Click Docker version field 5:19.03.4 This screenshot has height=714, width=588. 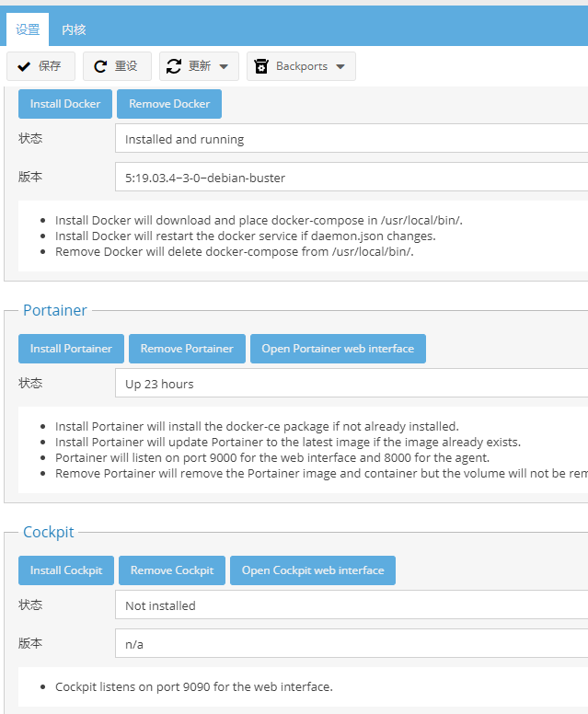(x=352, y=177)
